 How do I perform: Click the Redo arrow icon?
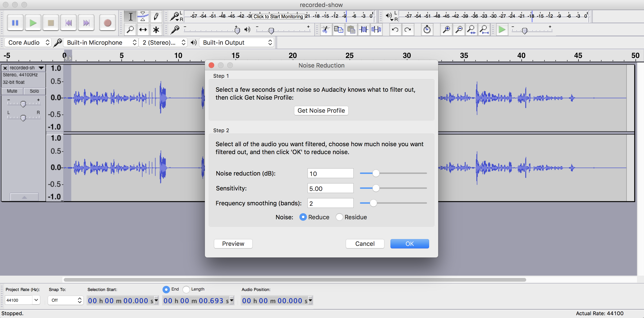click(x=408, y=30)
